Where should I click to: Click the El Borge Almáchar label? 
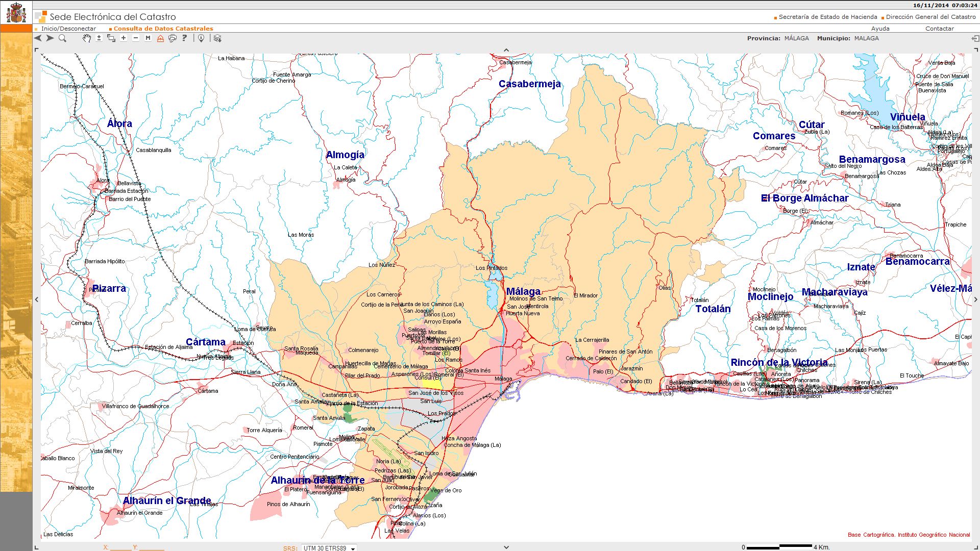coord(804,198)
